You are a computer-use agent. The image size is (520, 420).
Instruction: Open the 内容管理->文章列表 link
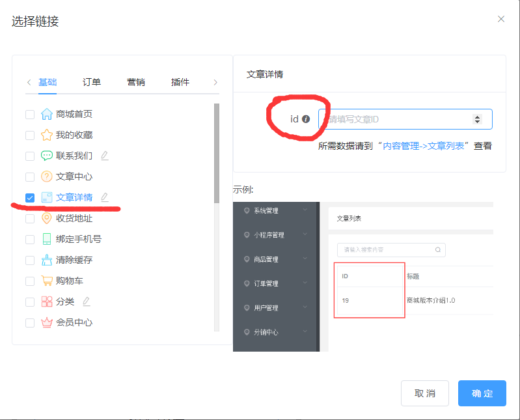pos(424,146)
